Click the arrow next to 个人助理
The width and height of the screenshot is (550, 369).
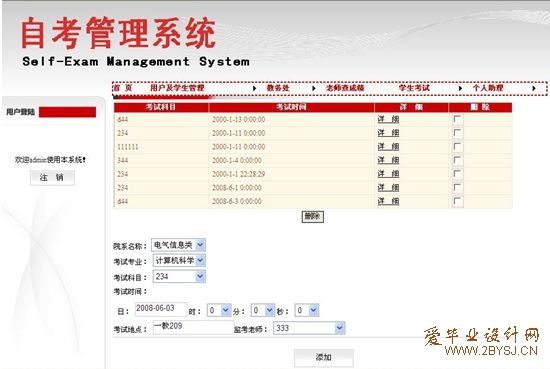(534, 88)
